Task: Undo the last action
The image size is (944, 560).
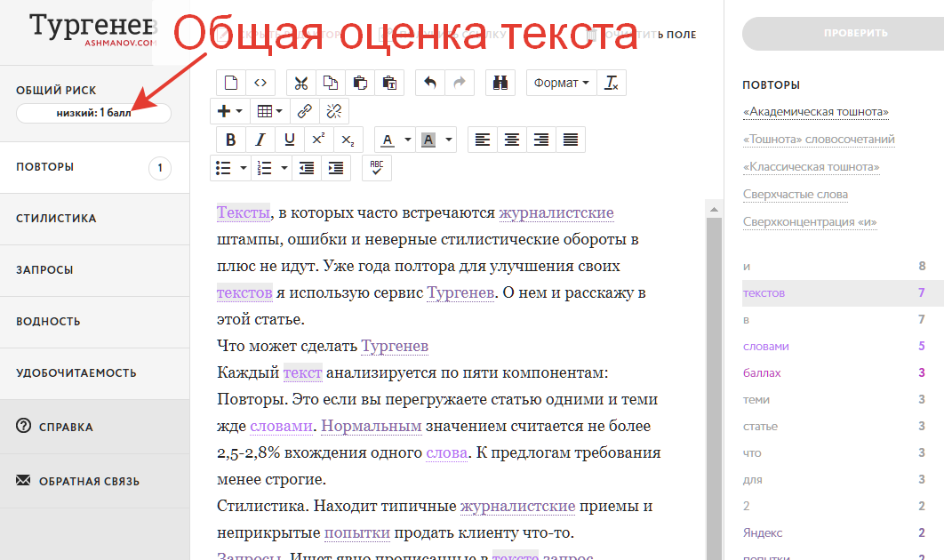Action: coord(430,83)
